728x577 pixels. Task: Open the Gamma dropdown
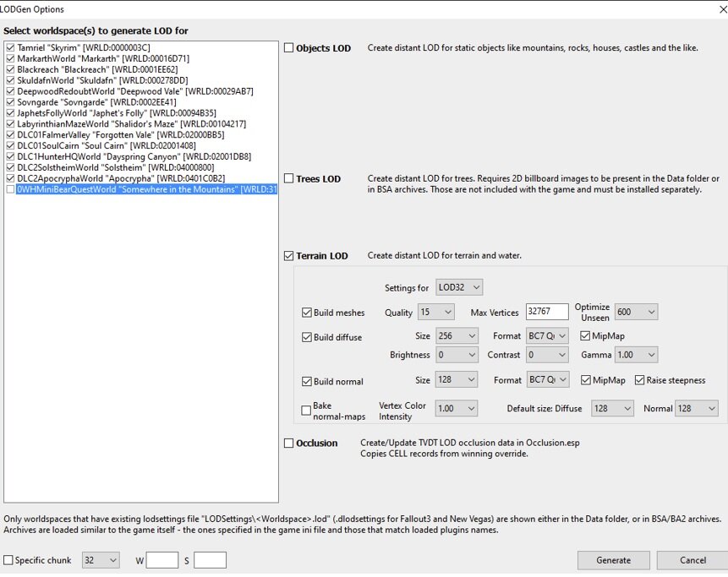tap(636, 355)
